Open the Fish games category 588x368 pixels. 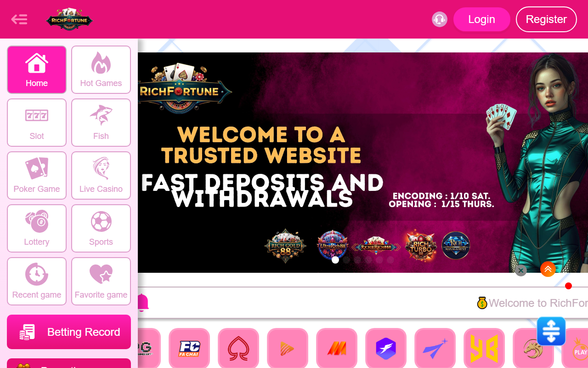tap(101, 122)
